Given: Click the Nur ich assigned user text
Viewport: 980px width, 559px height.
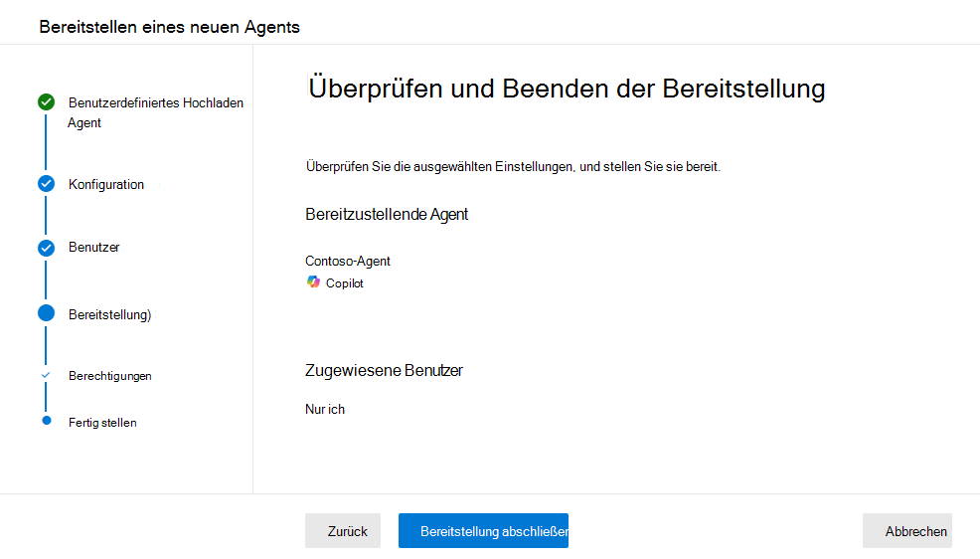Looking at the screenshot, I should click(x=325, y=409).
